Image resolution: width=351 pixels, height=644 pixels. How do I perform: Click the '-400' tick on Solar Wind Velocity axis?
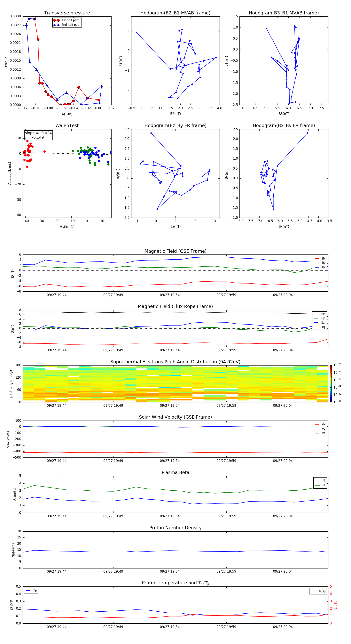tap(17, 452)
